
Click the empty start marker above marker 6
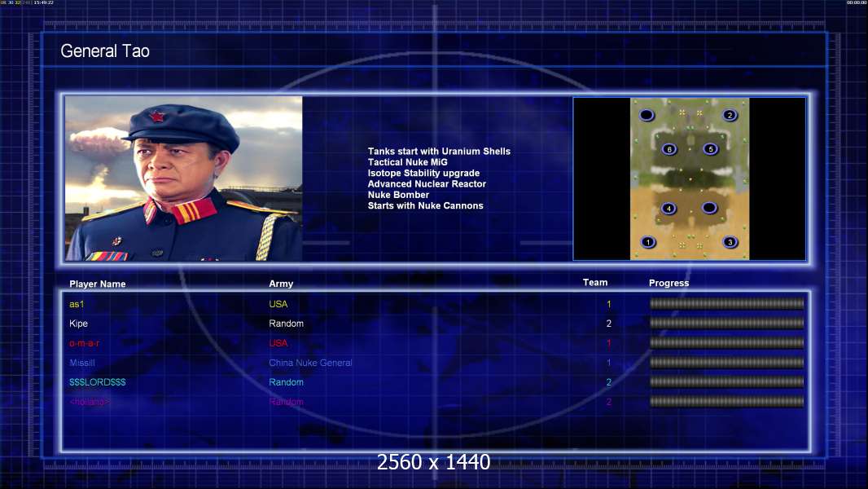[x=647, y=115]
